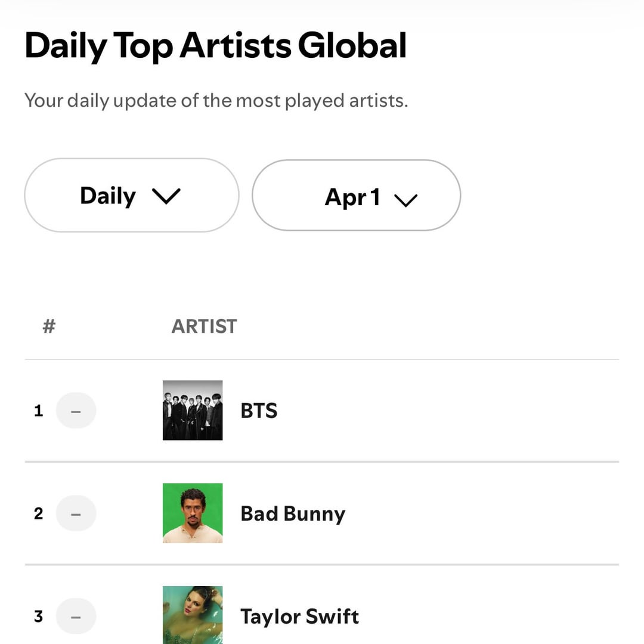Image resolution: width=644 pixels, height=644 pixels.
Task: Click the Daily Top Artists Global heading
Action: [x=215, y=47]
